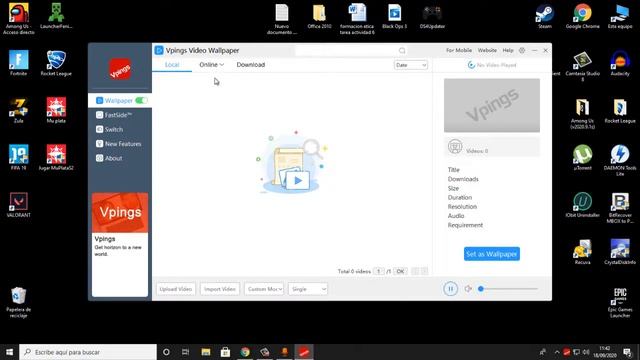Click the OK page button
Screen dimensions: 640x360
tap(400, 271)
